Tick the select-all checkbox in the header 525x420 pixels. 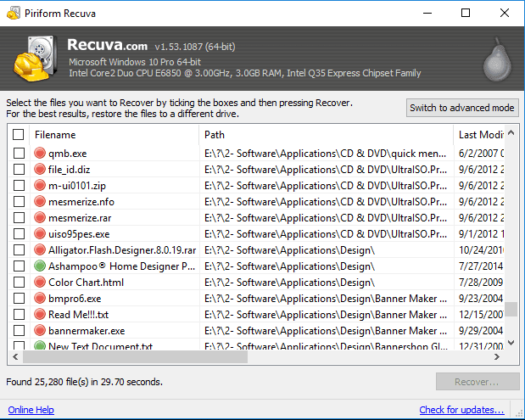[19, 135]
